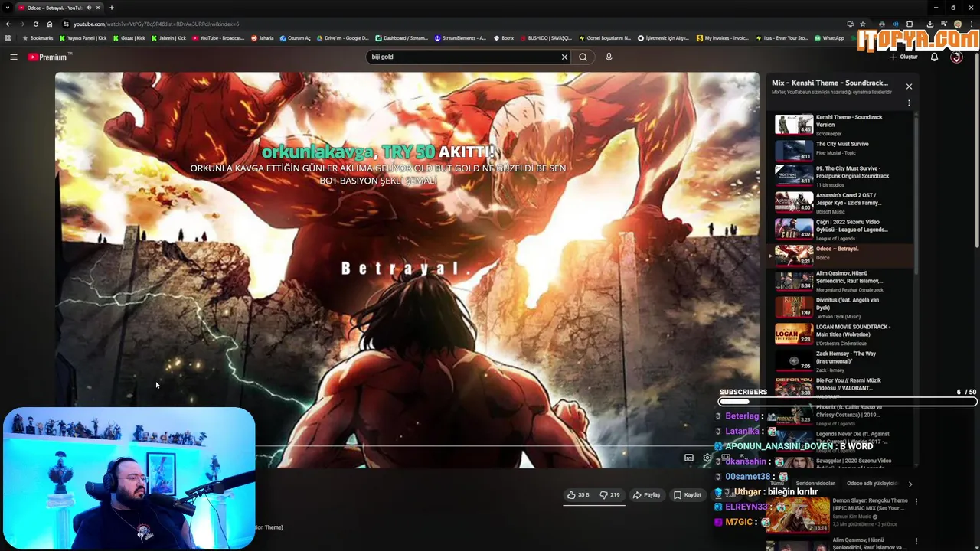The height and width of the screenshot is (551, 980).
Task: Play Zack Hemsey - The Way (Instrumental)
Action: coord(840,361)
